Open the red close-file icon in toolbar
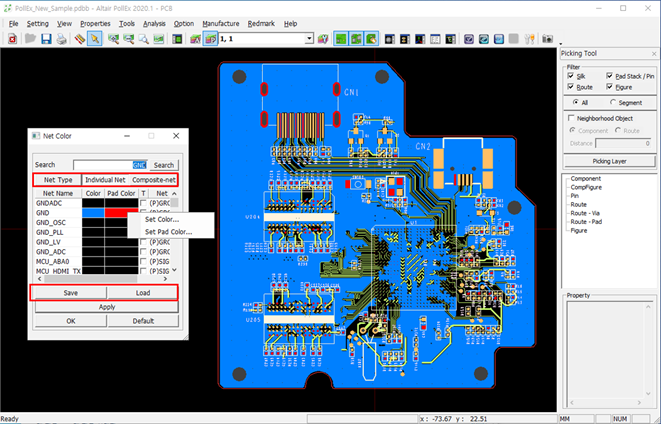Image resolution: width=661 pixels, height=424 pixels. (x=12, y=39)
